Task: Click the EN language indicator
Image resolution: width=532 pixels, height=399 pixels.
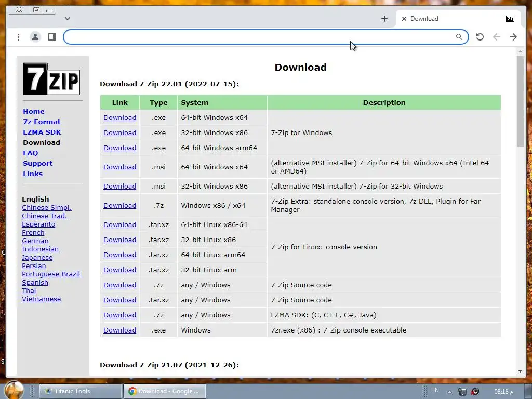Action: [x=435, y=390]
